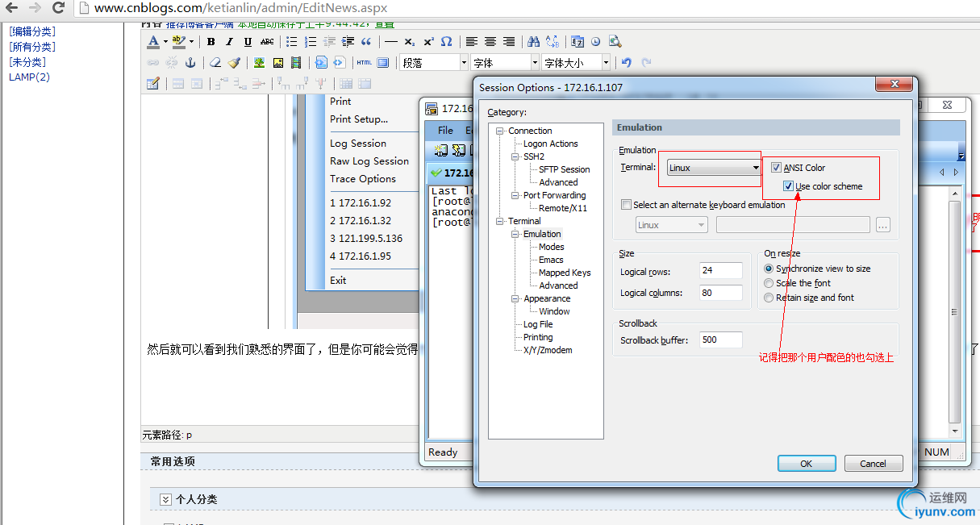Insert an image via picture icon
This screenshot has width=980, height=525.
278,62
